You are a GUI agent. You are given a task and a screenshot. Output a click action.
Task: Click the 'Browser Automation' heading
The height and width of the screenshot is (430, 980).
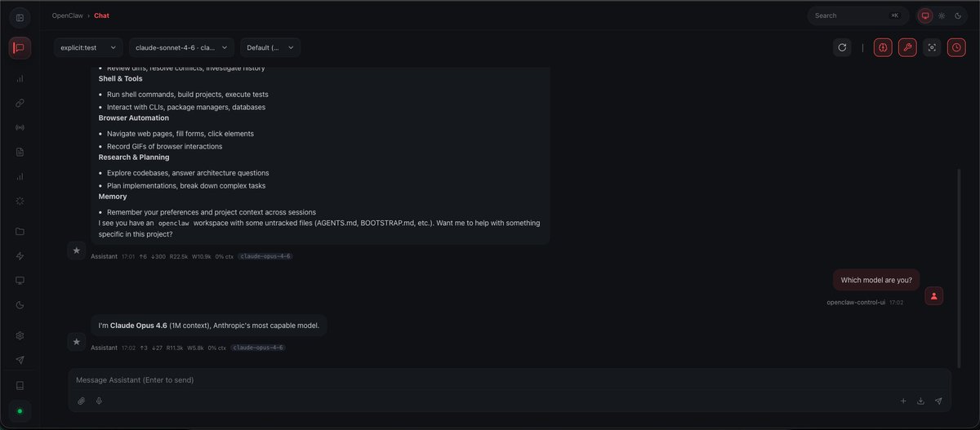(134, 117)
